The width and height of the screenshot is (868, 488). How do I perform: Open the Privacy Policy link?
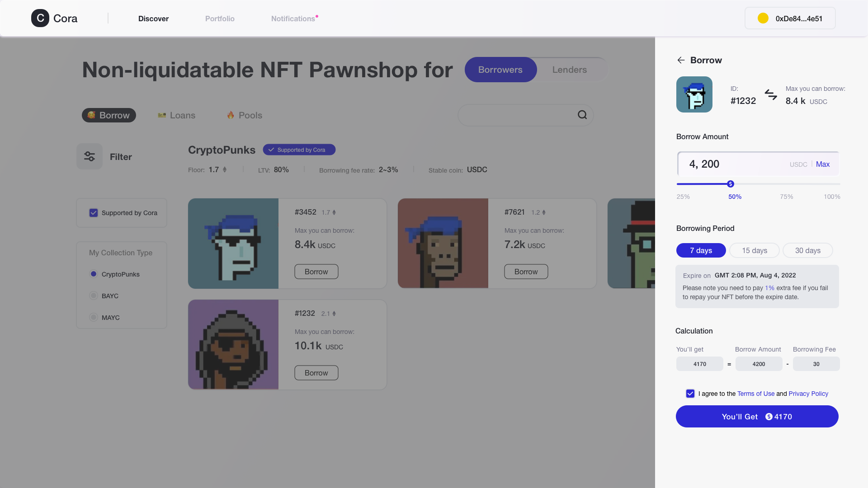pyautogui.click(x=808, y=394)
